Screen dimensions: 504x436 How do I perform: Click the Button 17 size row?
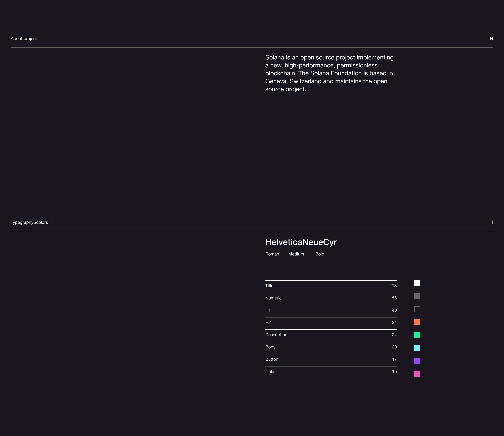pyautogui.click(x=331, y=359)
